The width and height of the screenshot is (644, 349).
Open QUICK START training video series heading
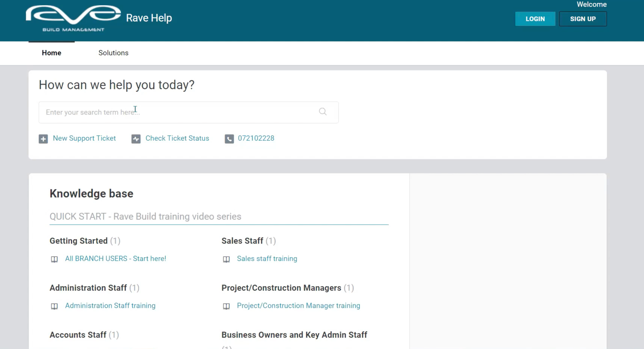[145, 216]
